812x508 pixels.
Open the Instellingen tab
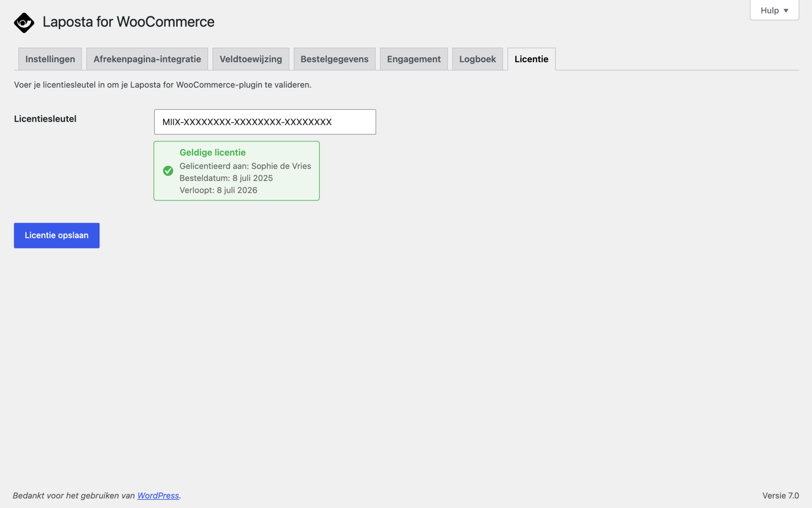pyautogui.click(x=50, y=59)
